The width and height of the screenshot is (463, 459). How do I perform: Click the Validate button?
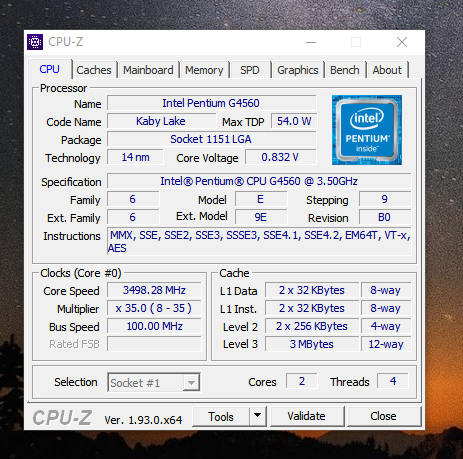click(307, 416)
